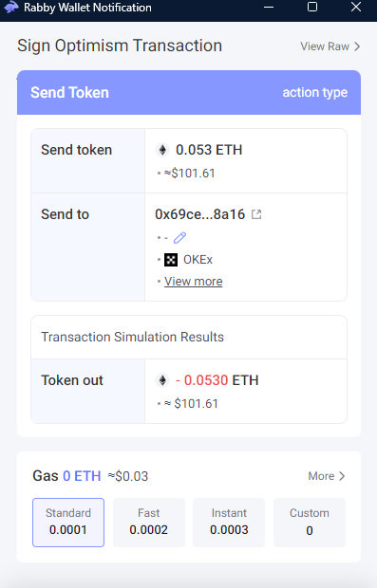
Task: Click the Rabby Wallet rabbit logo
Action: [10, 8]
